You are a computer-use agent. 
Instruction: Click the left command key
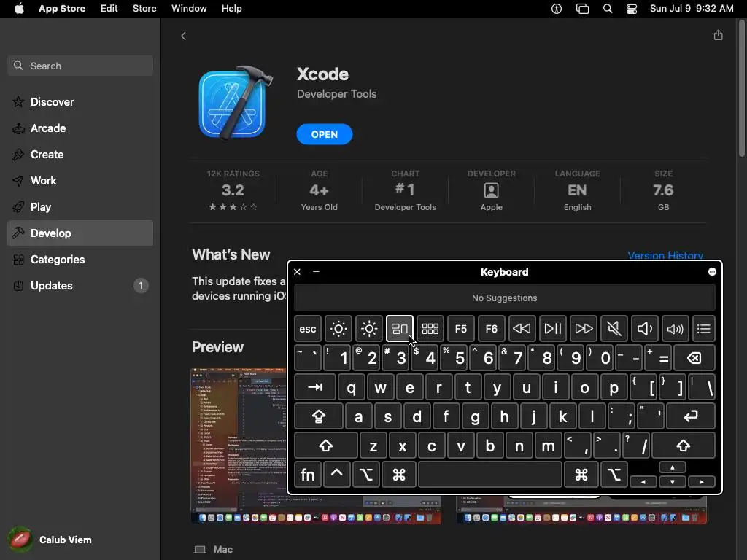coord(399,474)
